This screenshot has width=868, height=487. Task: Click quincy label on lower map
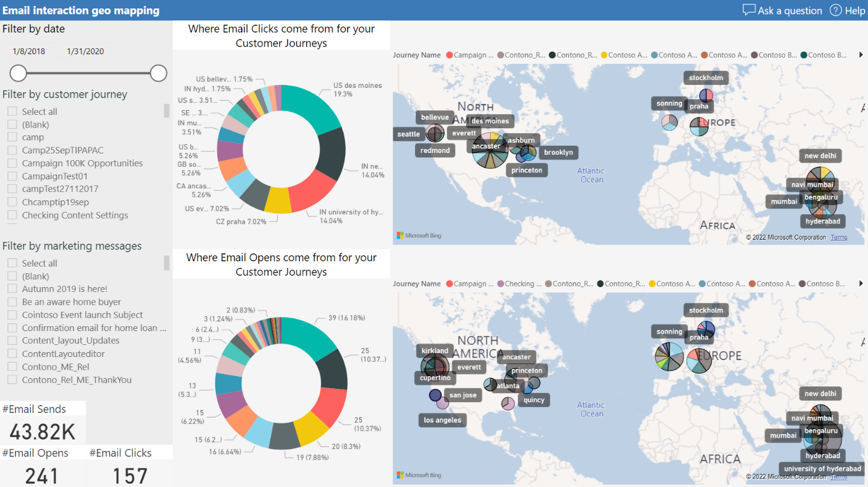point(534,400)
